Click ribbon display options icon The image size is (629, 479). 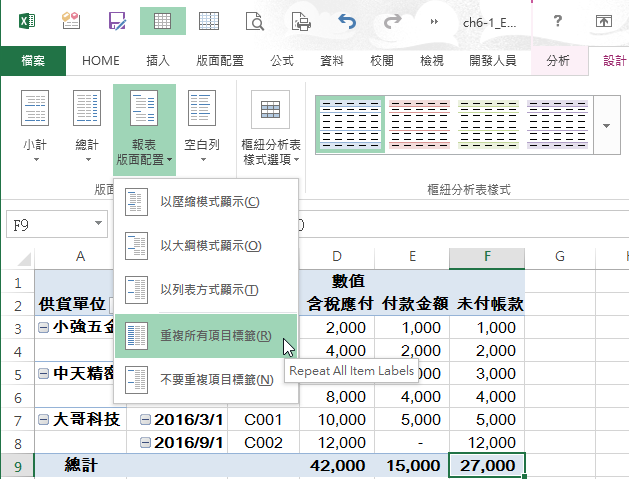(604, 21)
